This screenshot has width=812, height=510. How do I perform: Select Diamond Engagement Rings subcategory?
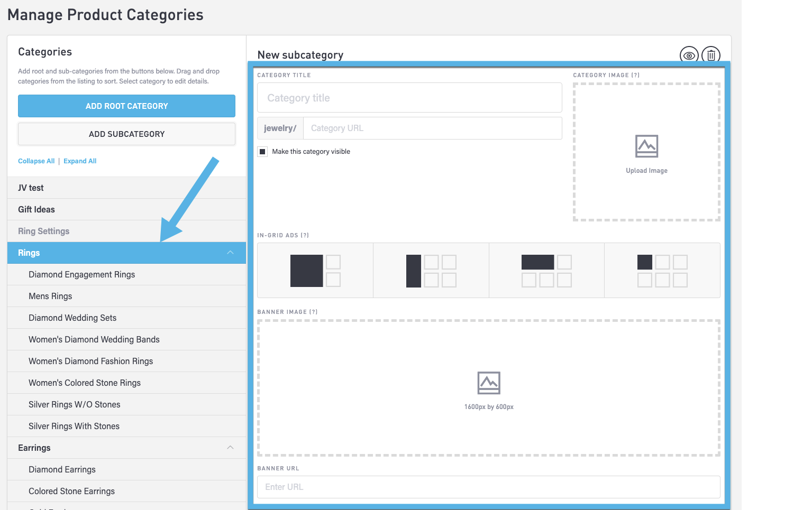[x=82, y=274]
